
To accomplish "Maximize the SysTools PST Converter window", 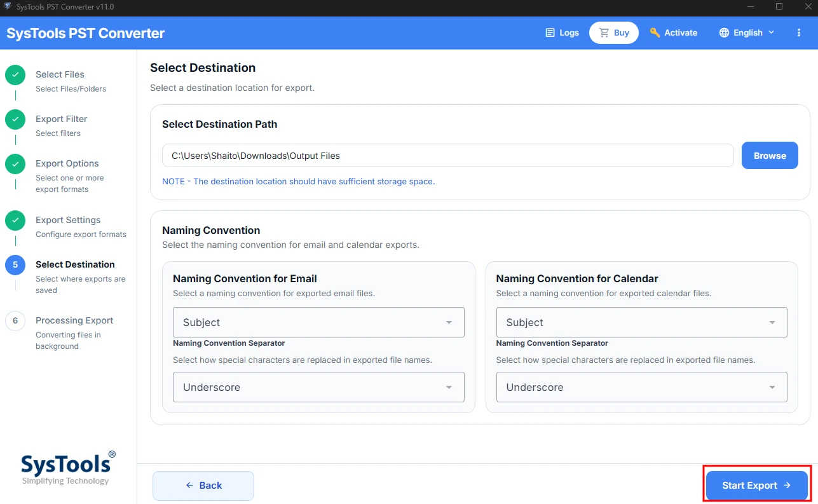I will pos(779,6).
